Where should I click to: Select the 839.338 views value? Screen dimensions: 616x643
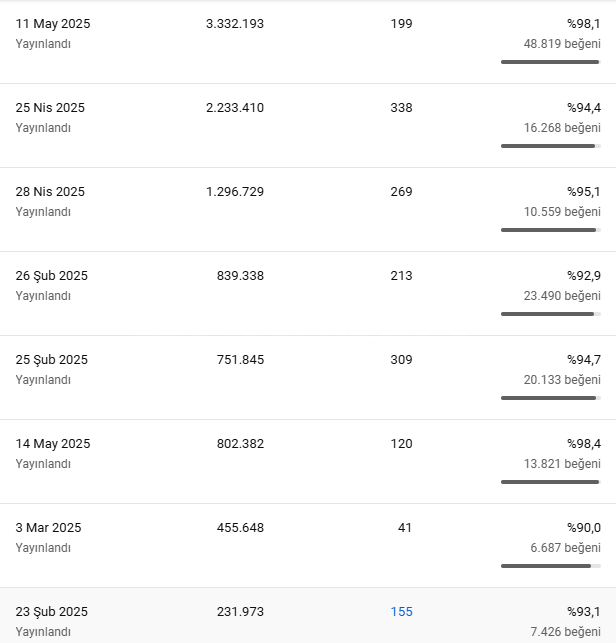point(240,276)
